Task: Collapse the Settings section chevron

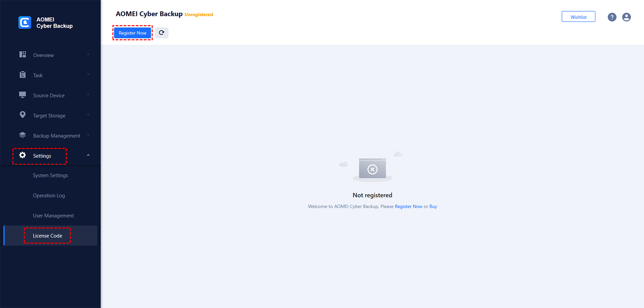Action: (88, 155)
